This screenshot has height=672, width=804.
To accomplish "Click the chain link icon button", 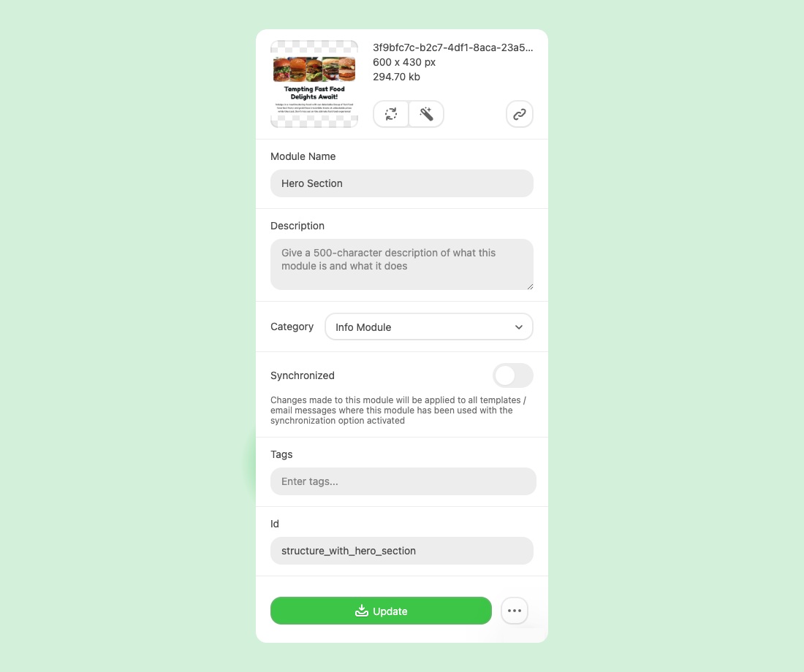I will pos(520,114).
